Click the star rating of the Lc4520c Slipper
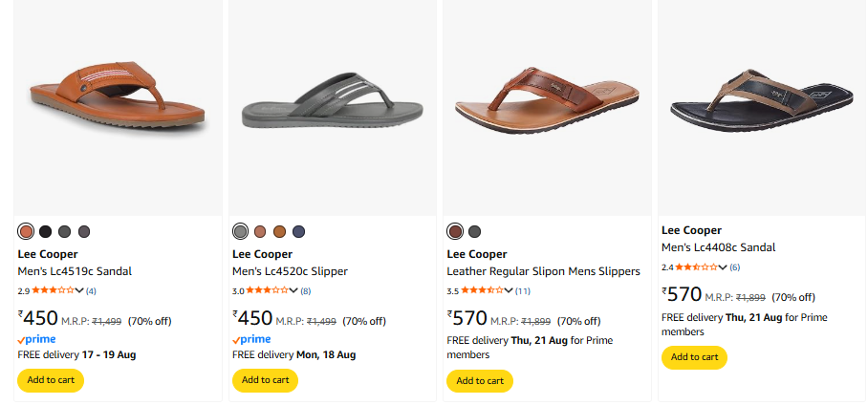 pos(268,290)
